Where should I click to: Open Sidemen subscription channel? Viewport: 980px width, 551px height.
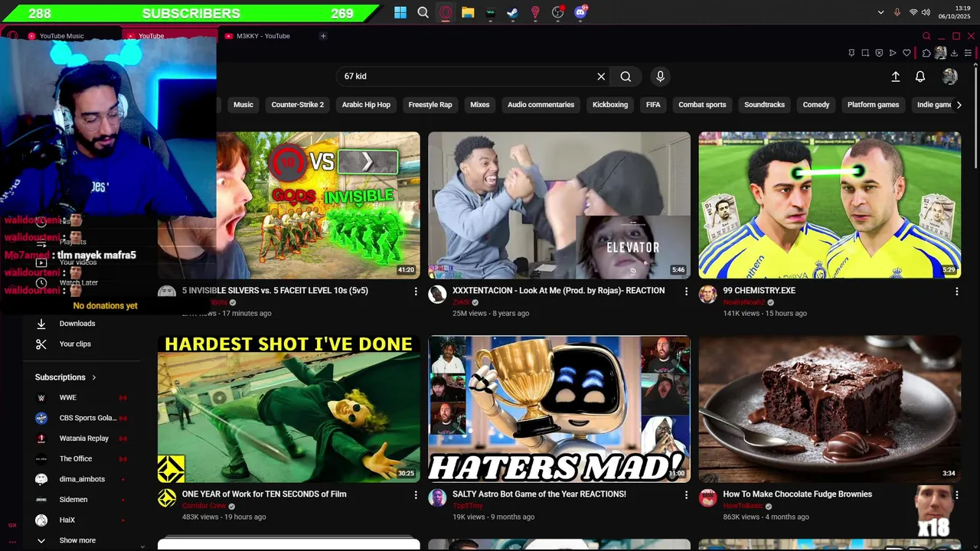[80, 500]
